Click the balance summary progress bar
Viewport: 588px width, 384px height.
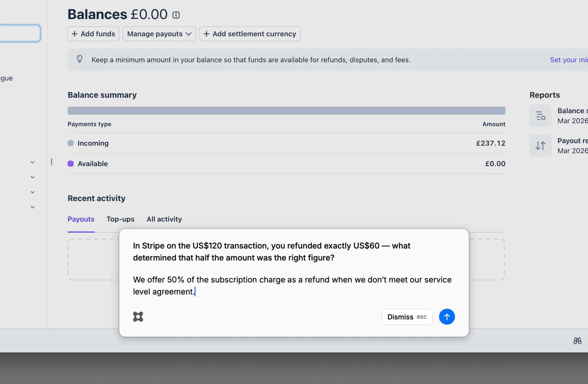coord(286,111)
